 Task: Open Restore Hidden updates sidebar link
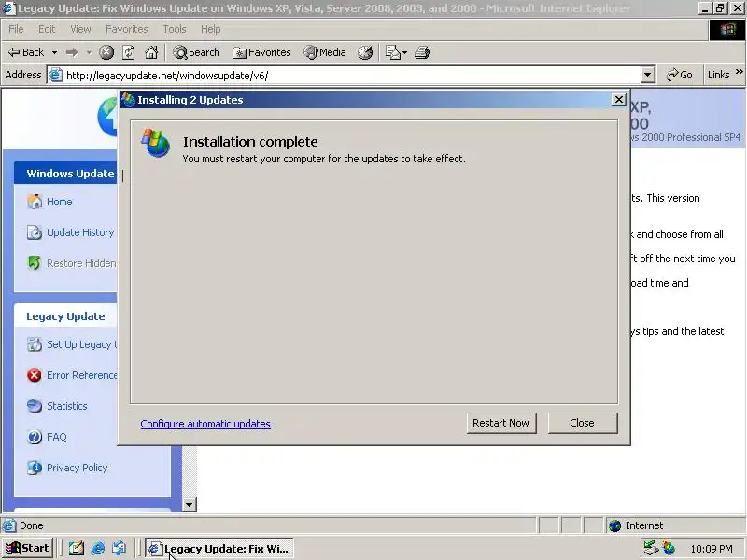pyautogui.click(x=81, y=263)
